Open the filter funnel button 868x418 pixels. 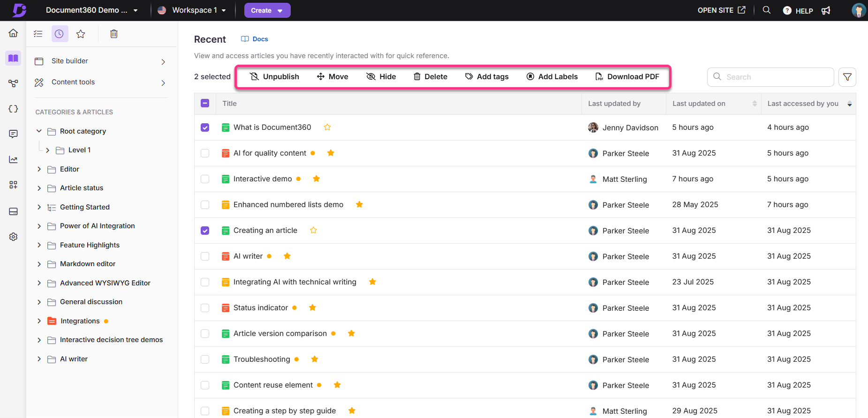click(x=847, y=77)
